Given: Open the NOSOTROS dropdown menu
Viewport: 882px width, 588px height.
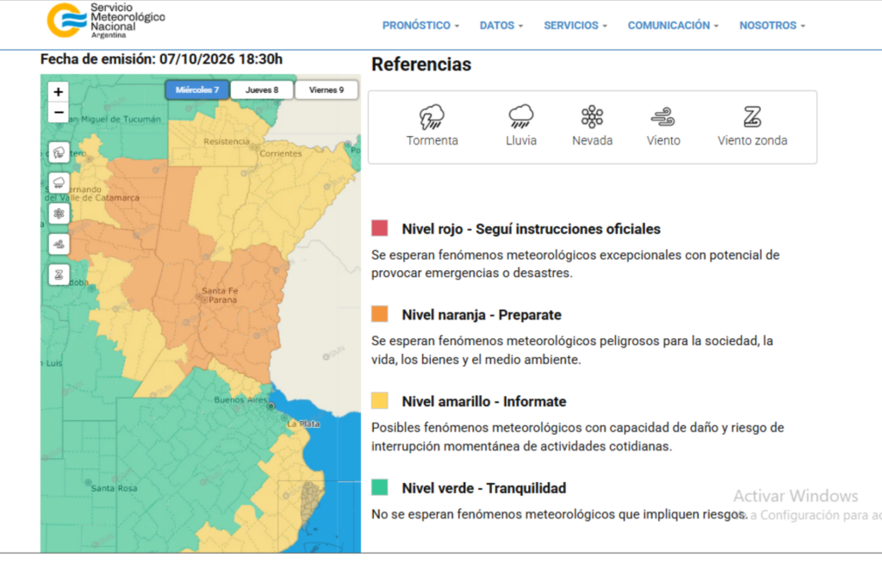Looking at the screenshot, I should pyautogui.click(x=772, y=25).
